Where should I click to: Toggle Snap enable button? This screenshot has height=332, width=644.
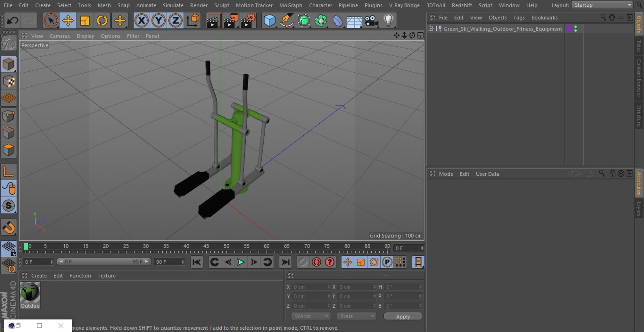(x=9, y=206)
